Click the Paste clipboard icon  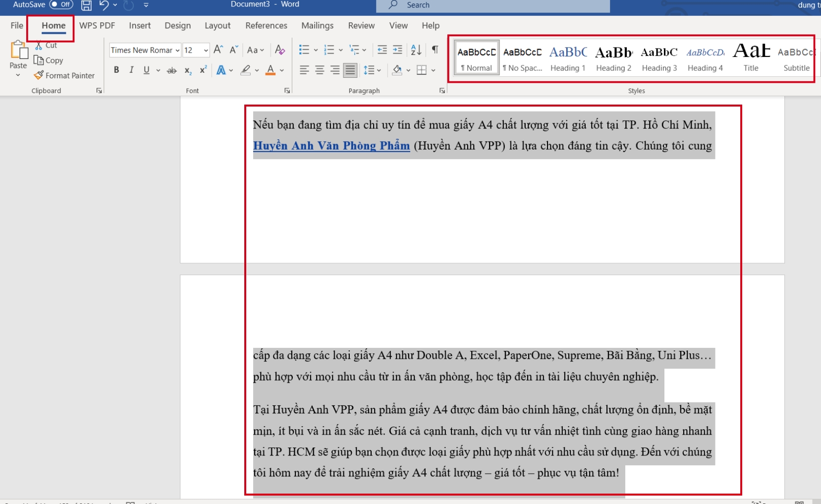point(18,50)
